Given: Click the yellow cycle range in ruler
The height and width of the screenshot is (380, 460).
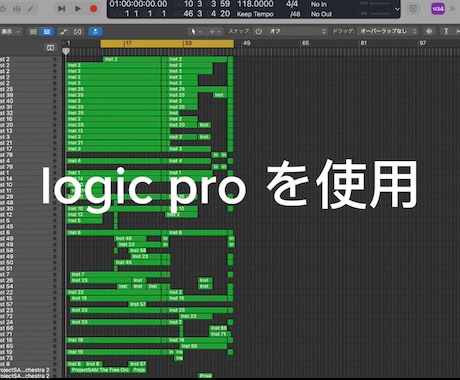Looking at the screenshot, I should [x=167, y=43].
